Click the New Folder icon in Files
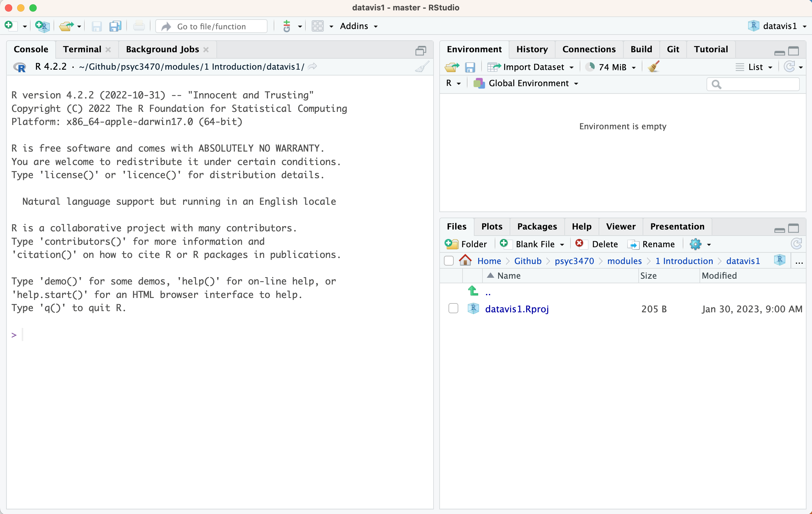The width and height of the screenshot is (812, 514). pyautogui.click(x=466, y=244)
